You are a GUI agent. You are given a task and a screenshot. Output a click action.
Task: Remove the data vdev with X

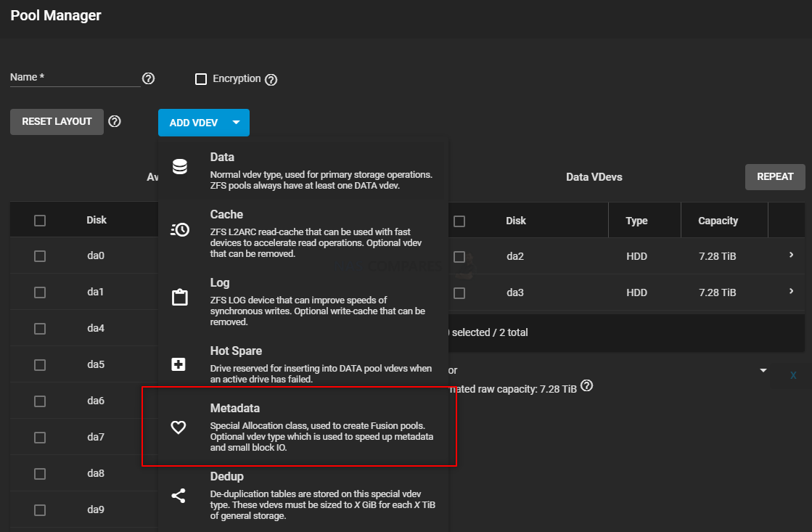pos(793,375)
